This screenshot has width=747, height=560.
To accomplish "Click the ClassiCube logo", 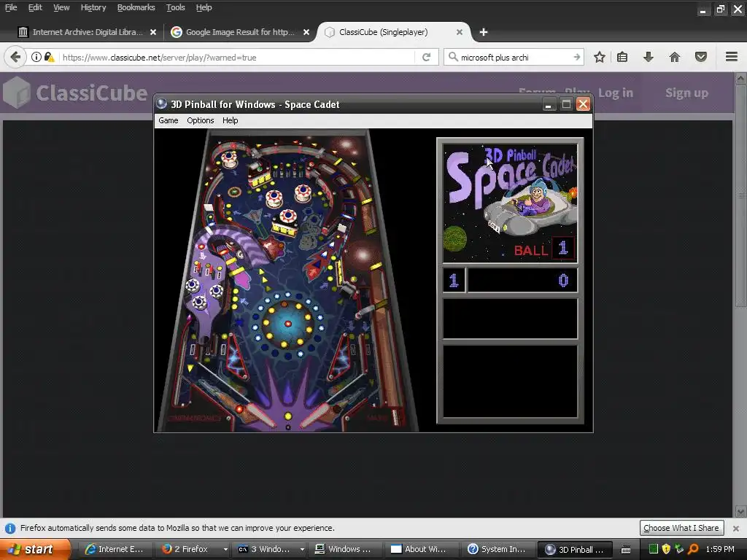I will click(75, 93).
